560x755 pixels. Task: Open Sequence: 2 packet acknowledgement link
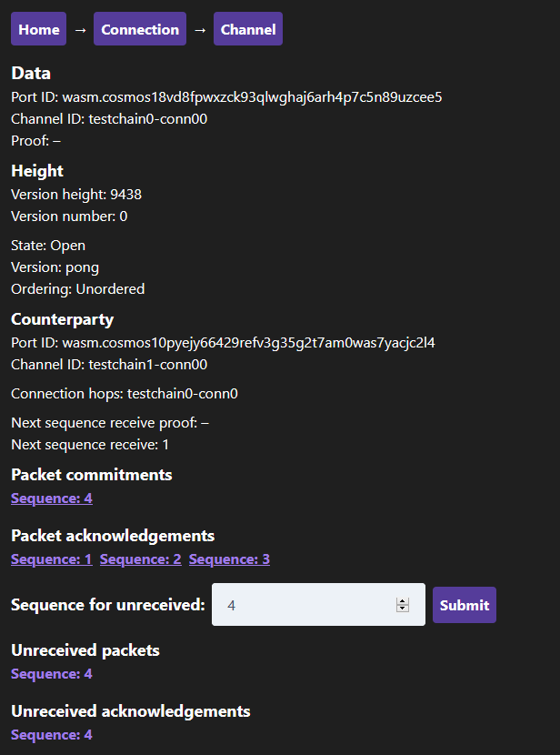pyautogui.click(x=141, y=559)
